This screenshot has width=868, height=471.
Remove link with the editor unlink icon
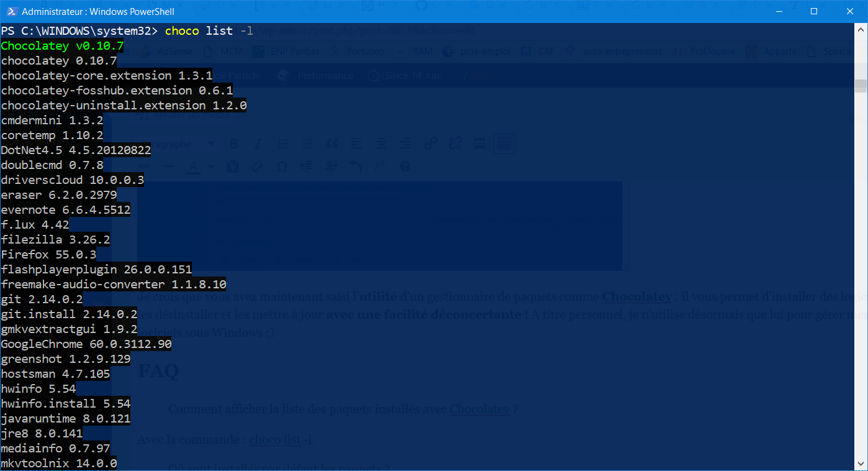(x=455, y=144)
